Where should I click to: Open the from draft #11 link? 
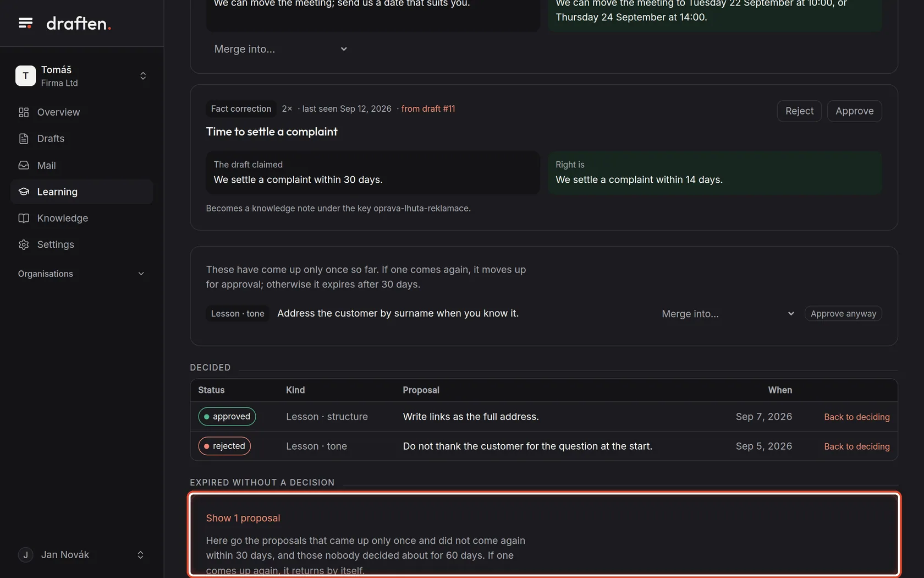(x=428, y=109)
